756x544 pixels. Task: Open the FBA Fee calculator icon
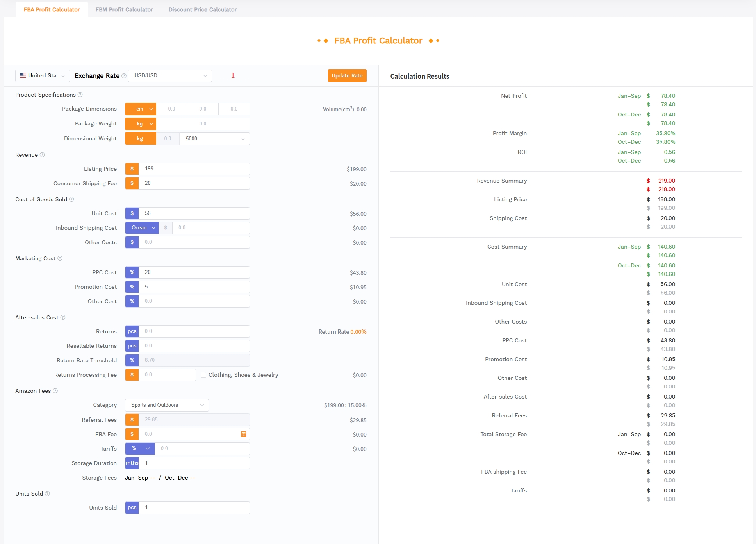[244, 434]
